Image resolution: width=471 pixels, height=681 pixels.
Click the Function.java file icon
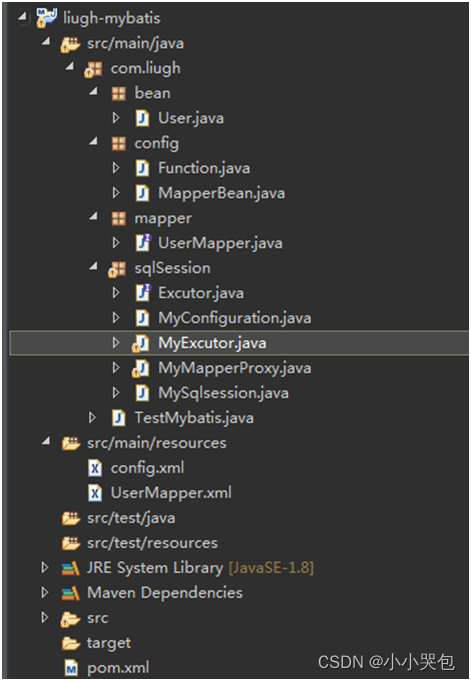pyautogui.click(x=142, y=168)
